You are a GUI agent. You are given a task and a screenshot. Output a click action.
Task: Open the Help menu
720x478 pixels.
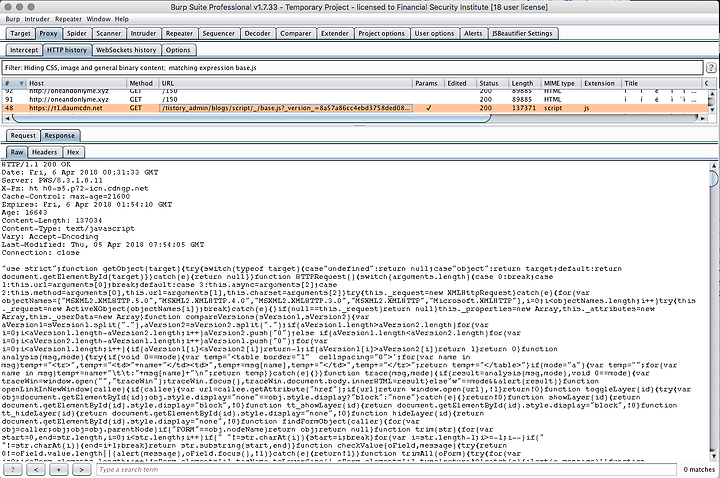[122, 19]
